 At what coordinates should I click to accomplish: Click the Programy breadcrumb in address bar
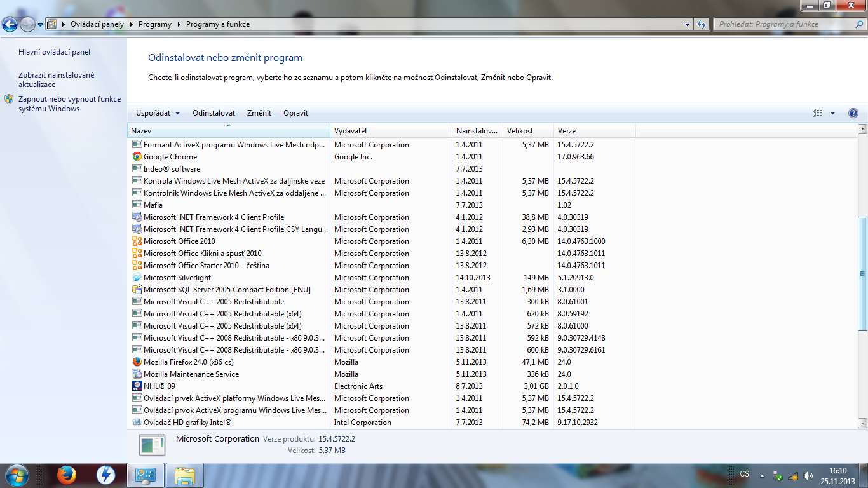click(x=154, y=24)
